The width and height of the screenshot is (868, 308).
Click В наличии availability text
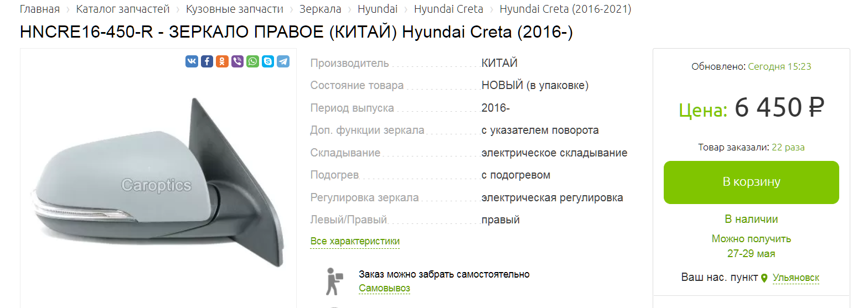751,219
